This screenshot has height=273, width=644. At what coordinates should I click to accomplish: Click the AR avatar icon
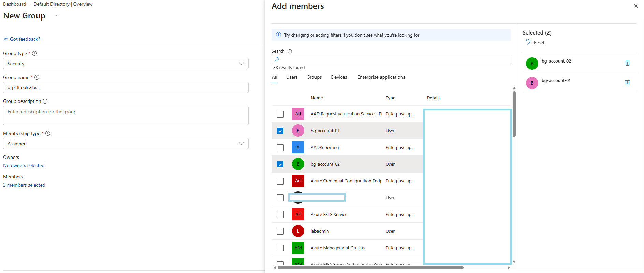point(298,114)
